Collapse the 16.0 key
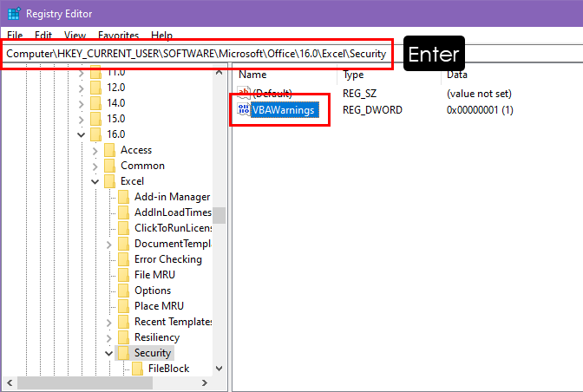Image resolution: width=583 pixels, height=392 pixels. point(81,135)
